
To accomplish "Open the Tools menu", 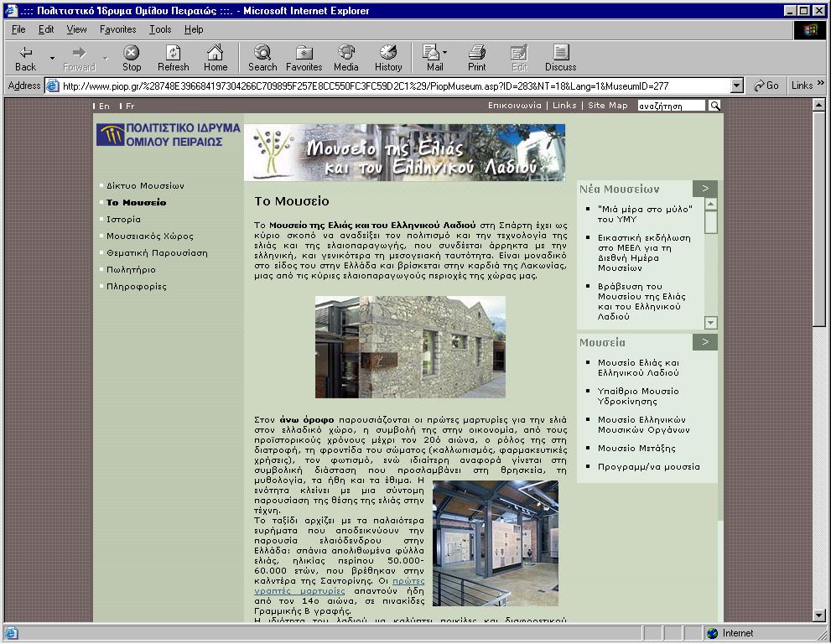I will coord(160,29).
